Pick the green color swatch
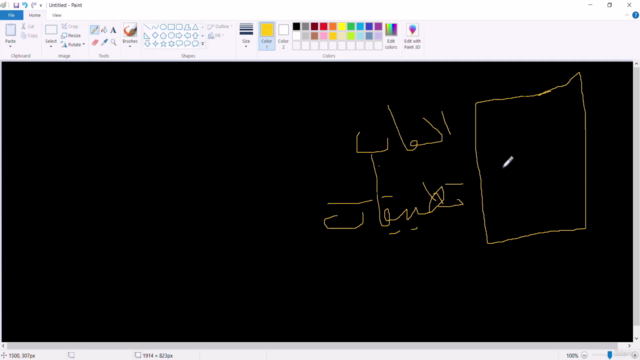The width and height of the screenshot is (640, 360). [351, 27]
